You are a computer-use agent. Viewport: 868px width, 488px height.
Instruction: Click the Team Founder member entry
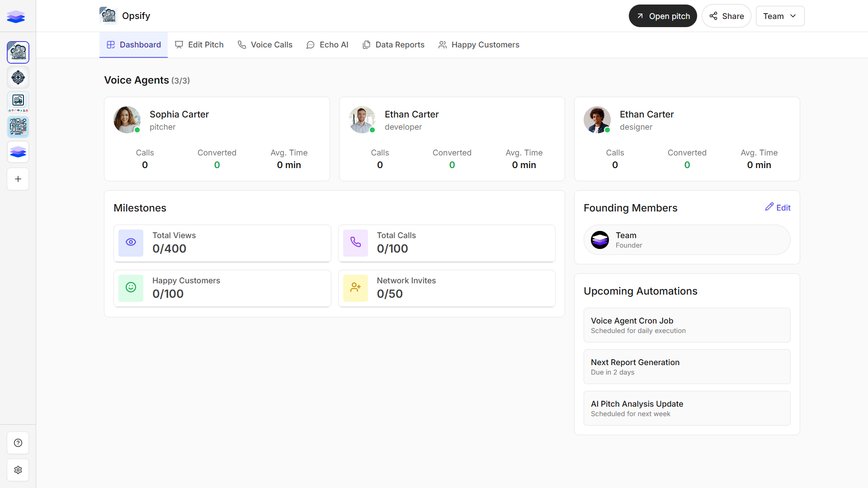(687, 240)
